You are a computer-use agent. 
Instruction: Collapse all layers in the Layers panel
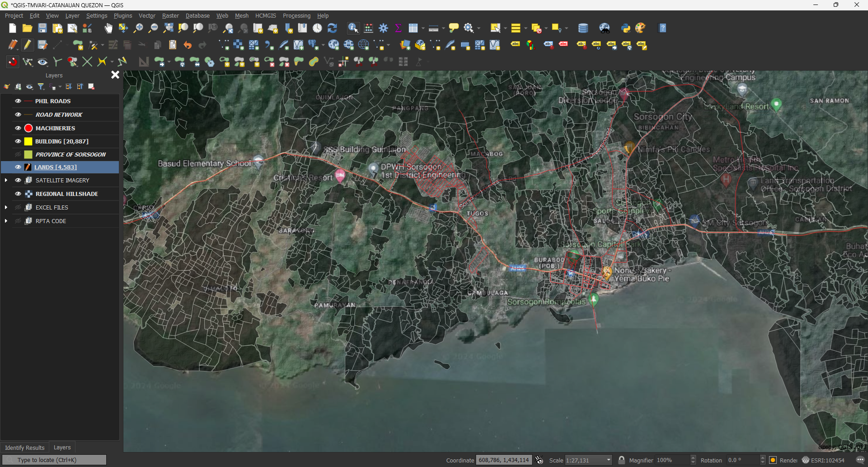tap(80, 86)
